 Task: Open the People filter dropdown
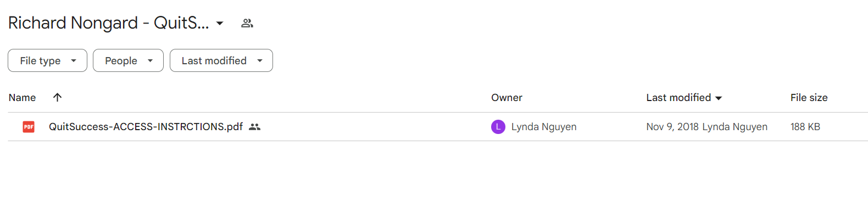pyautogui.click(x=128, y=60)
